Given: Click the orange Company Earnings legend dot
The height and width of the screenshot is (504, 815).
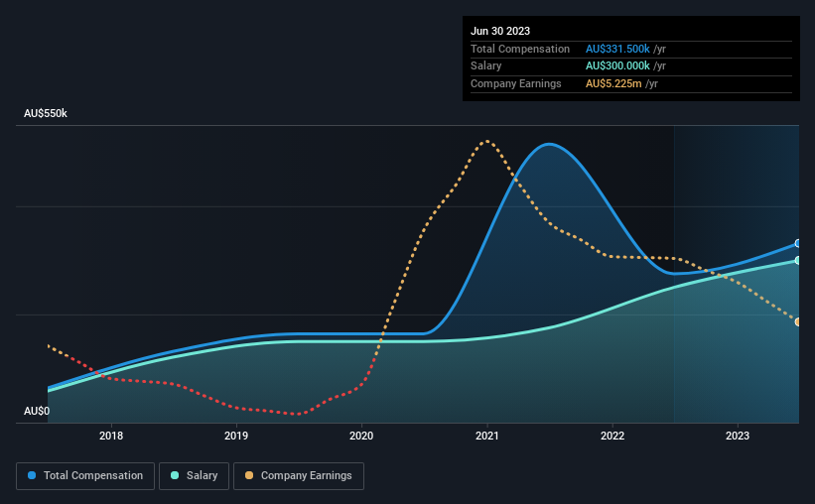Looking at the screenshot, I should coord(249,475).
